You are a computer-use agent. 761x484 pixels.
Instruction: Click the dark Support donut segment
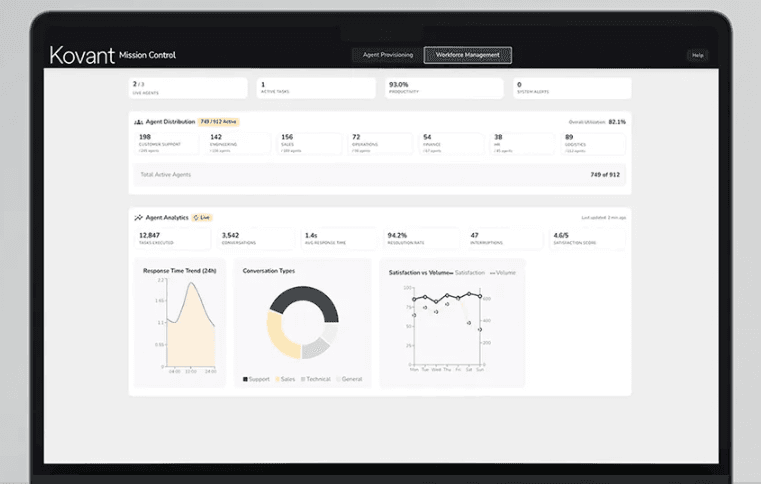[300, 297]
